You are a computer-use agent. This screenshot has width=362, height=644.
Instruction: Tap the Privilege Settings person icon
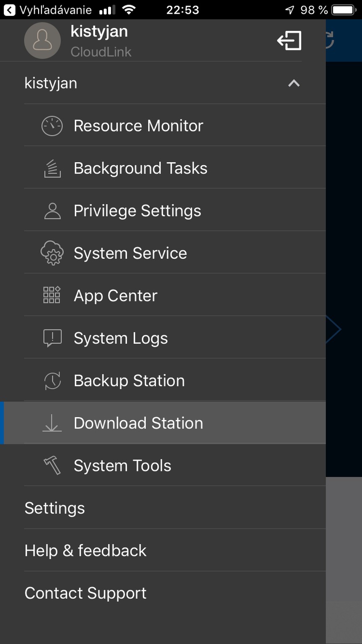point(52,211)
